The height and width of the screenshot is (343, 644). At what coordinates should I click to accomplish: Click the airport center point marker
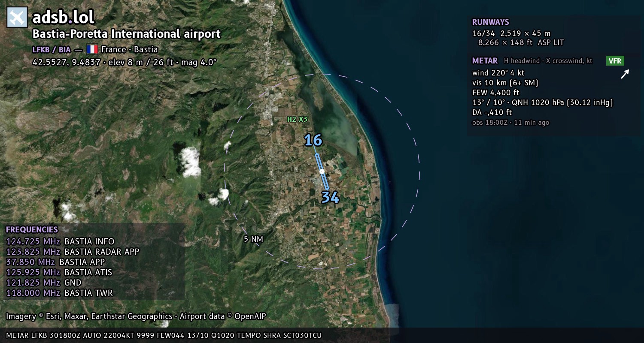click(x=322, y=171)
